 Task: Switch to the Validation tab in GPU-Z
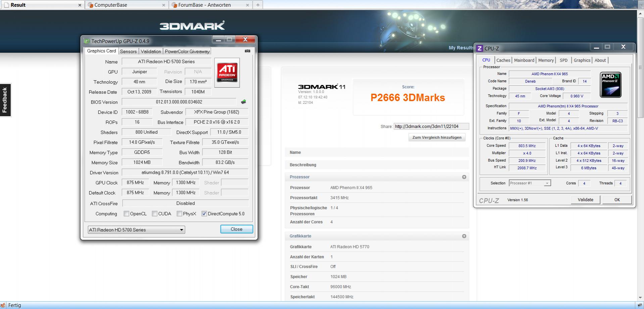pos(151,51)
